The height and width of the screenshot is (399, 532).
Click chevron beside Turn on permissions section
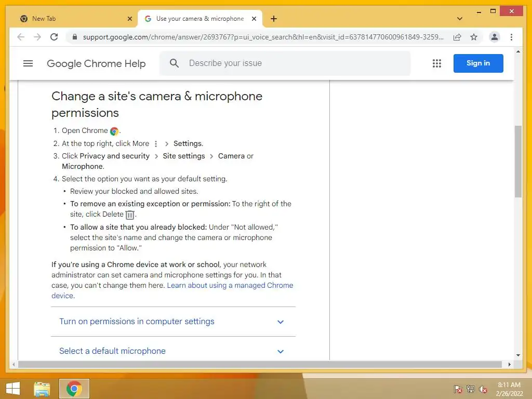280,322
